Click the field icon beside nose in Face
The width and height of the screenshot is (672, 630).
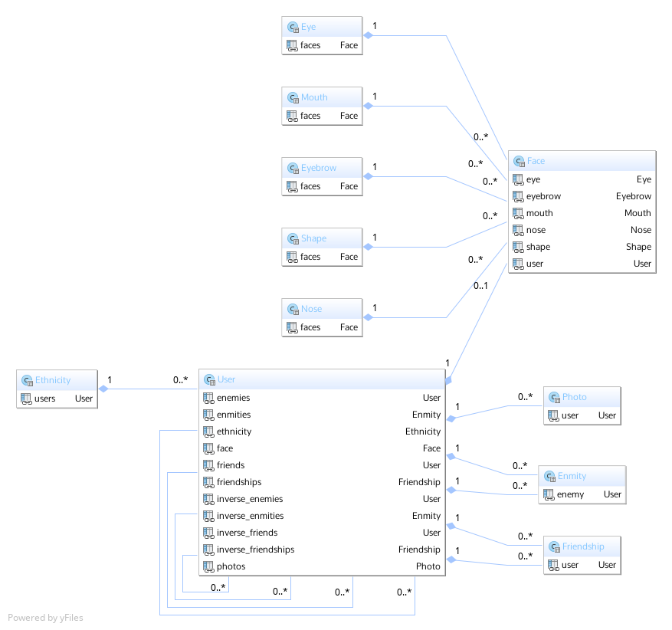(x=518, y=230)
